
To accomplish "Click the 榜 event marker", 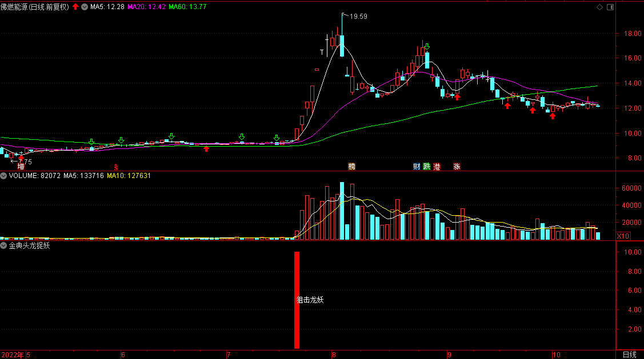I will tap(351, 167).
